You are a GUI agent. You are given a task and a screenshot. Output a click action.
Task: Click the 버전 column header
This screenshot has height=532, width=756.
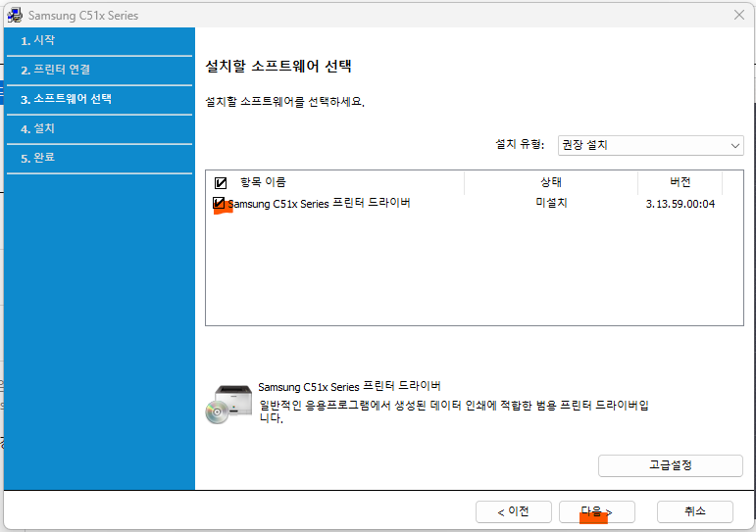(x=680, y=182)
